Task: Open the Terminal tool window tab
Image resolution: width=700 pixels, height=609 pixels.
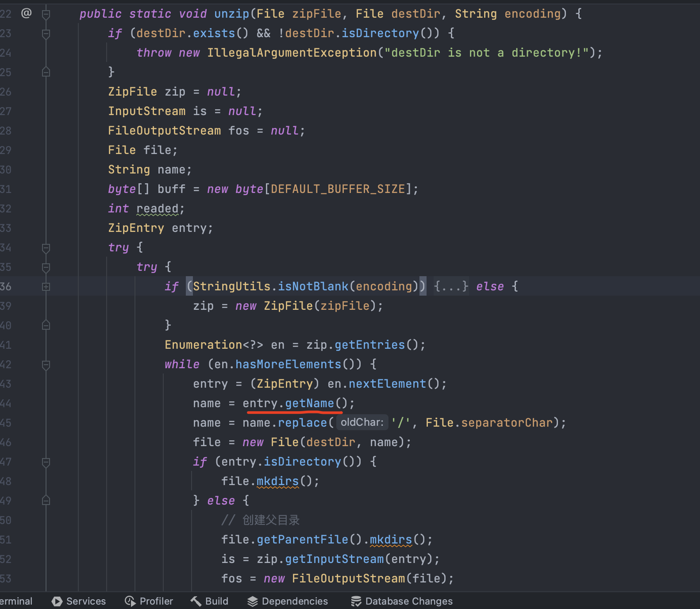Action: (16, 601)
